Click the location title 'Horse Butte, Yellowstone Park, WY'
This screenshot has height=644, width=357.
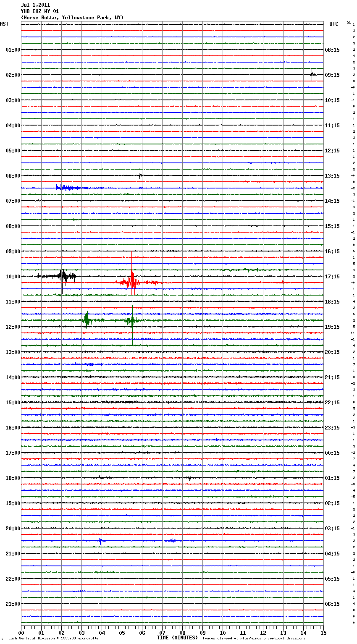[x=72, y=18]
